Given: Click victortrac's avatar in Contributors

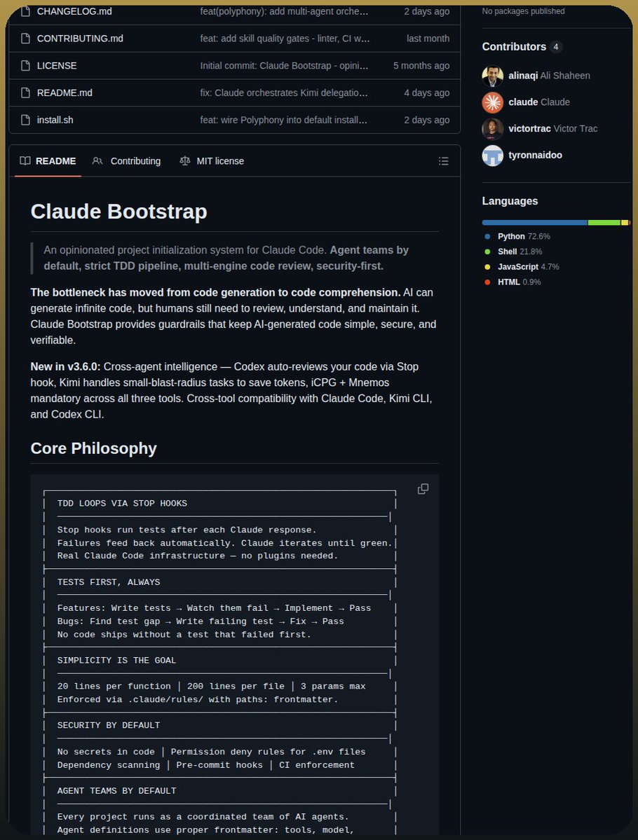Looking at the screenshot, I should click(492, 129).
